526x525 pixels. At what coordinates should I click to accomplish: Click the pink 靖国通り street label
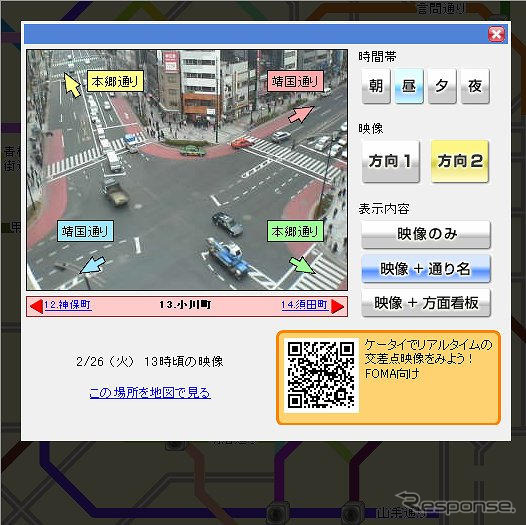[295, 81]
